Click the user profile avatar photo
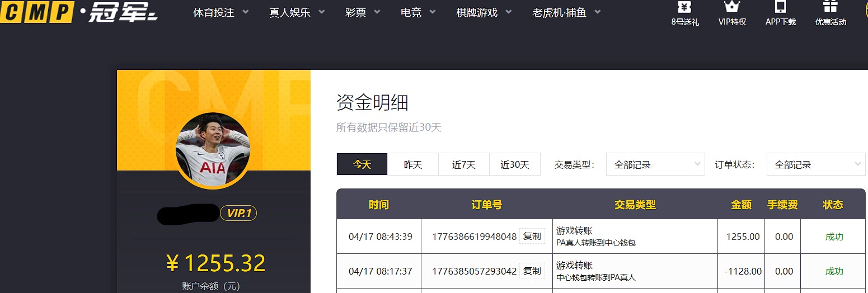 pos(213,150)
